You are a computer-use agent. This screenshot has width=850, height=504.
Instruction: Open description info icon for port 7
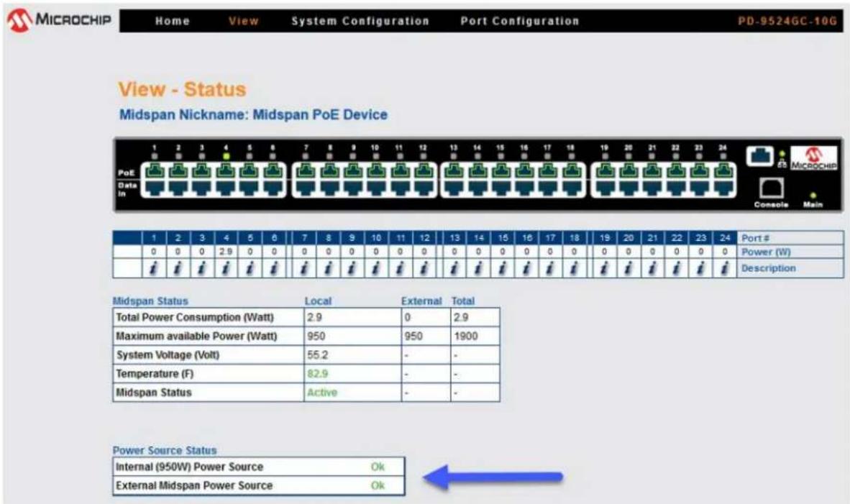point(304,268)
